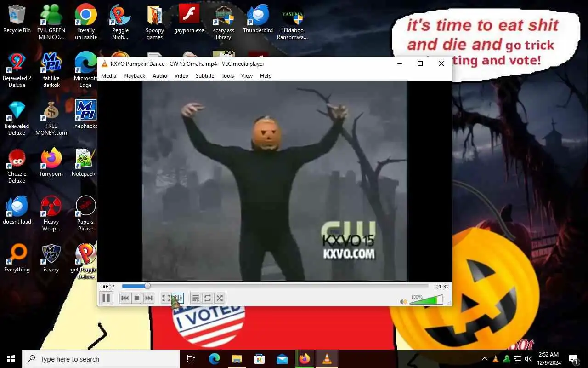
Task: Open the notification center icon
Action: [x=573, y=359]
